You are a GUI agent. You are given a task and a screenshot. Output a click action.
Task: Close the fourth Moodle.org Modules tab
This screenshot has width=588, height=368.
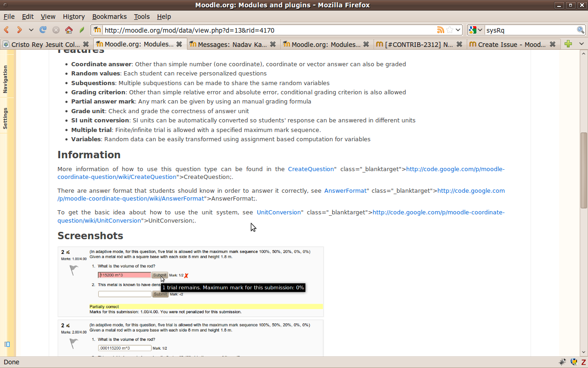point(366,44)
